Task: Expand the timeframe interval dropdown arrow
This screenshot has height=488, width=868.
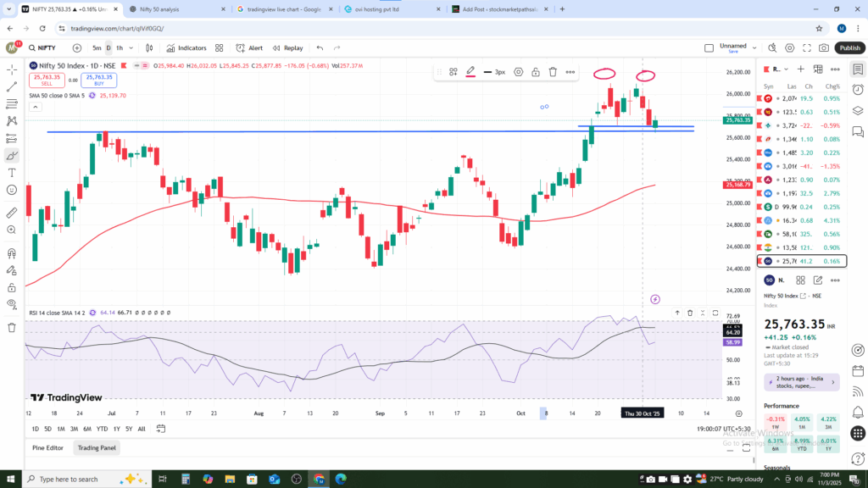Action: click(132, 48)
